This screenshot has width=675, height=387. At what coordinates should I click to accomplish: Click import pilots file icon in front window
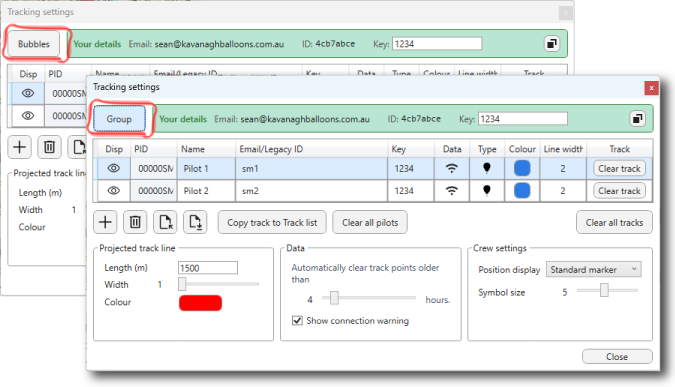tap(165, 222)
